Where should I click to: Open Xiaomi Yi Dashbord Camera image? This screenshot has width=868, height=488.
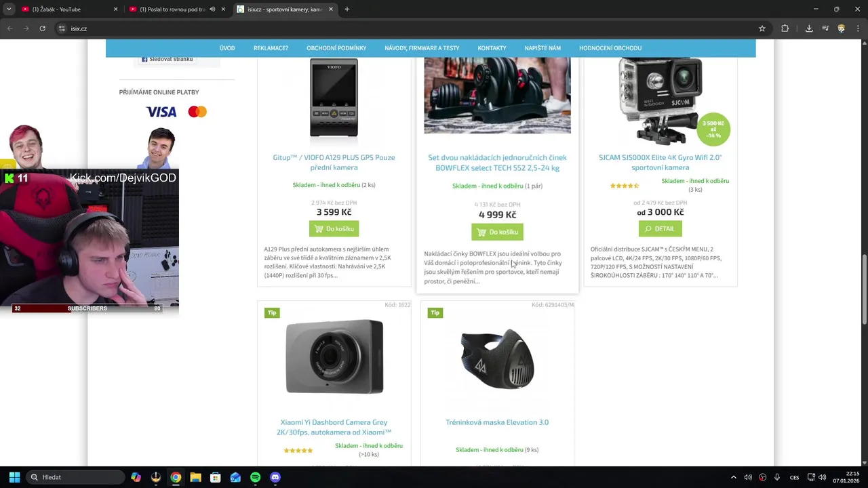(334, 357)
